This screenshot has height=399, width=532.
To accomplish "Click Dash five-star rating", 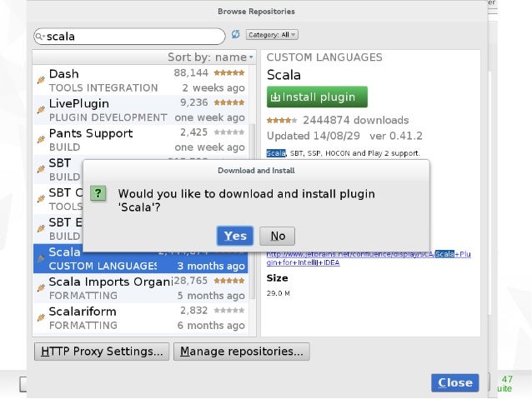I will 229,72.
